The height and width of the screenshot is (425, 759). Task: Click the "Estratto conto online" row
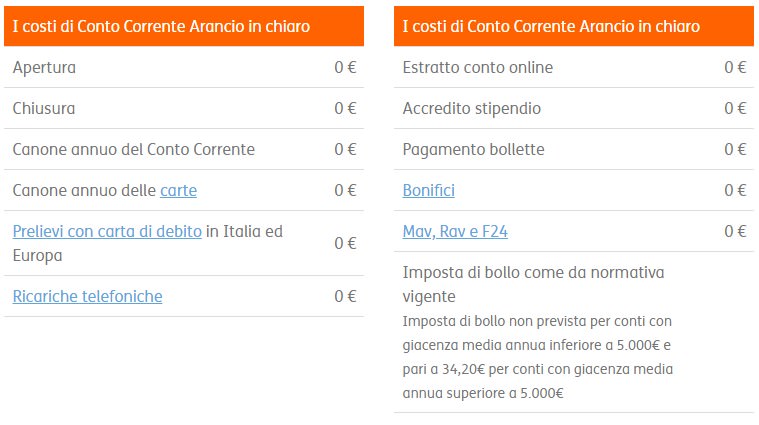pyautogui.click(x=574, y=67)
